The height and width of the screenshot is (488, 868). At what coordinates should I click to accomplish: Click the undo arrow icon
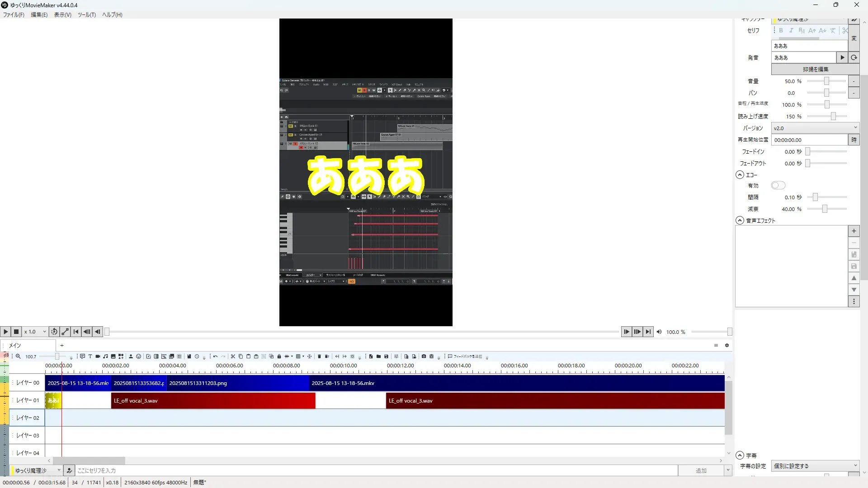pyautogui.click(x=215, y=357)
